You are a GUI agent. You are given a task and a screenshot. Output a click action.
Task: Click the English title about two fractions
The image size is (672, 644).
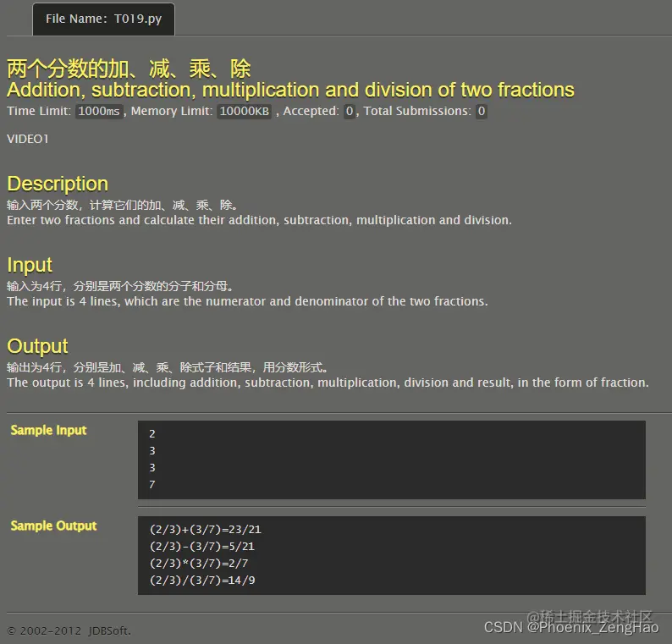290,90
